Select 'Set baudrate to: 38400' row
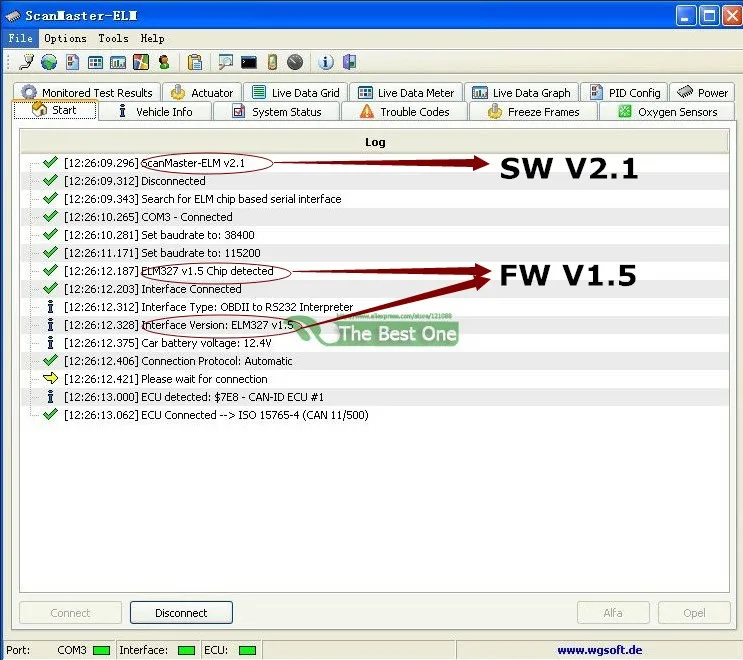The height and width of the screenshot is (660, 743). [x=375, y=235]
